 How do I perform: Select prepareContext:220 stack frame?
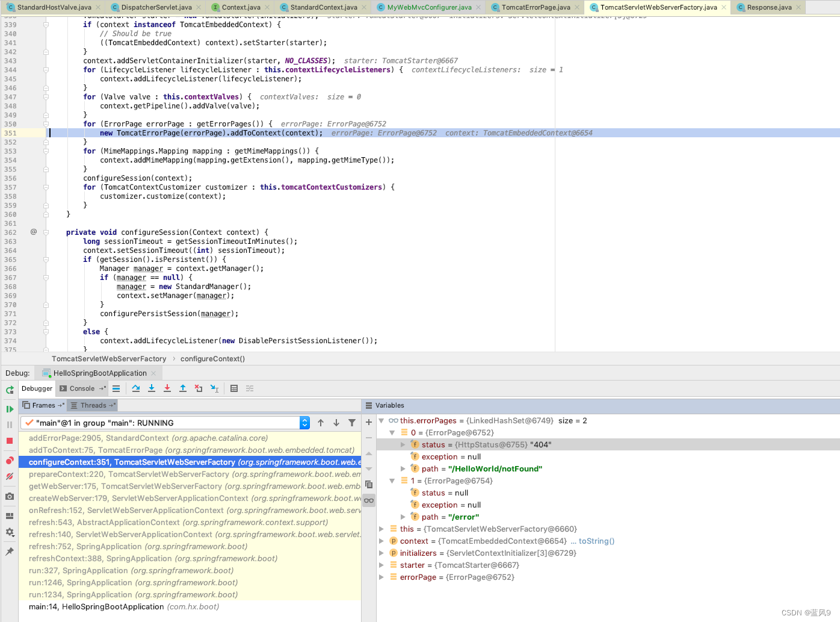(x=190, y=474)
